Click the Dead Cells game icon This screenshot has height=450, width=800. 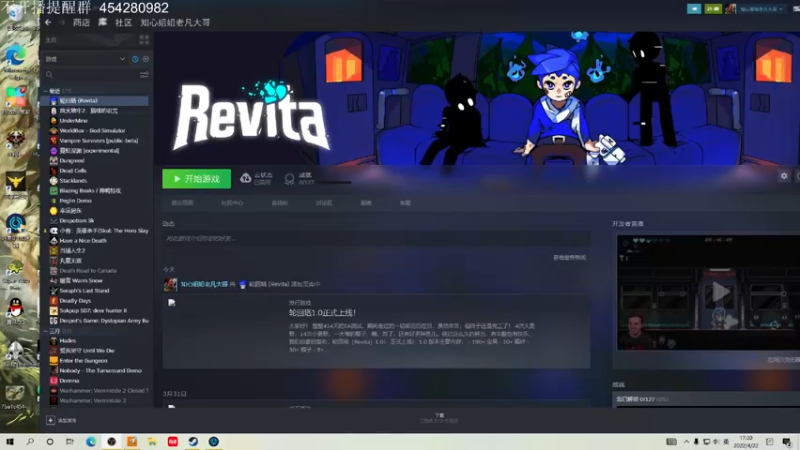54,170
